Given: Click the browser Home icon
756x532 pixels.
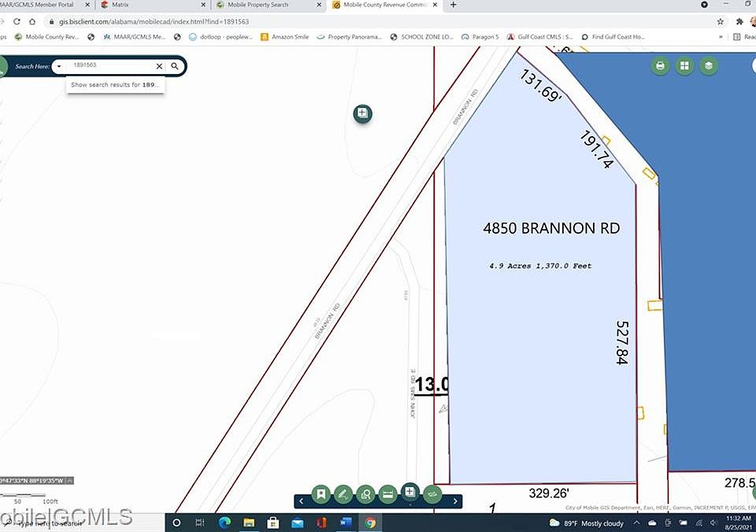Looking at the screenshot, I should 32,22.
